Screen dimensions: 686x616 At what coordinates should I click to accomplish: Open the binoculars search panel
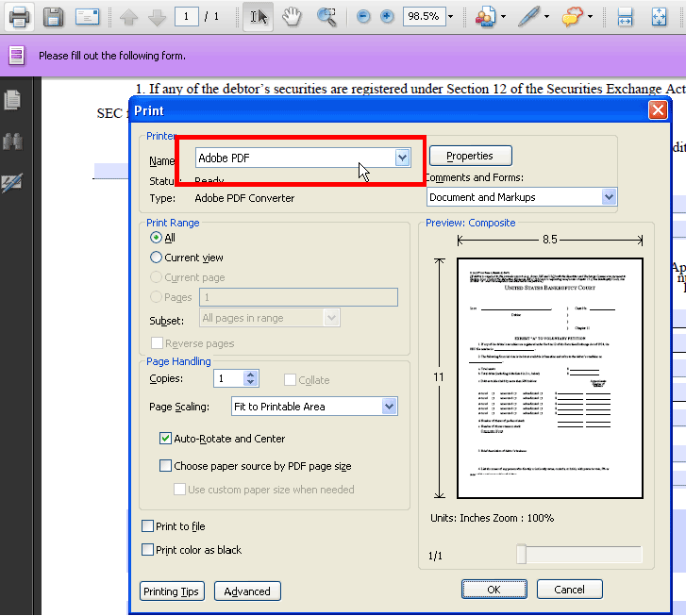click(x=12, y=142)
